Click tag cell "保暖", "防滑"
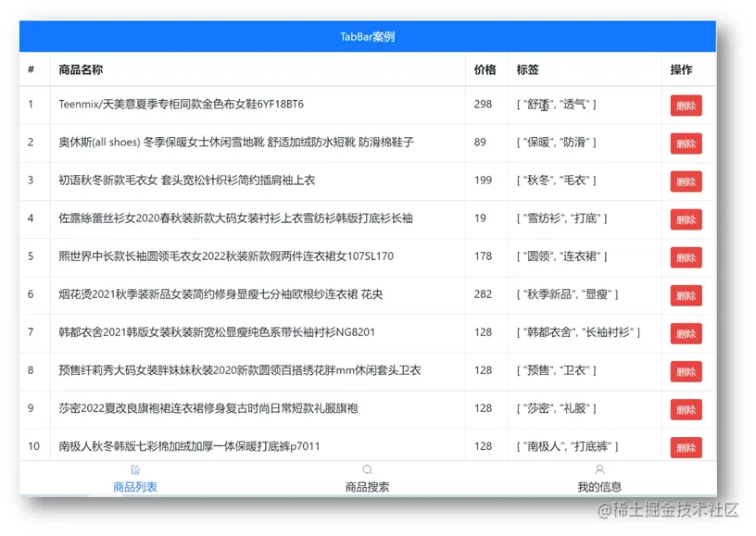Image resolution: width=756 pixels, height=536 pixels. [x=557, y=142]
